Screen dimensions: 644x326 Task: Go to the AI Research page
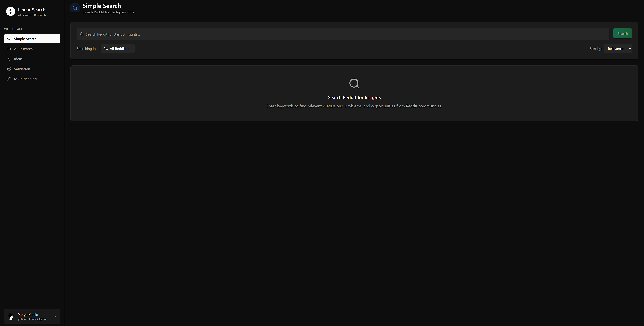(23, 49)
